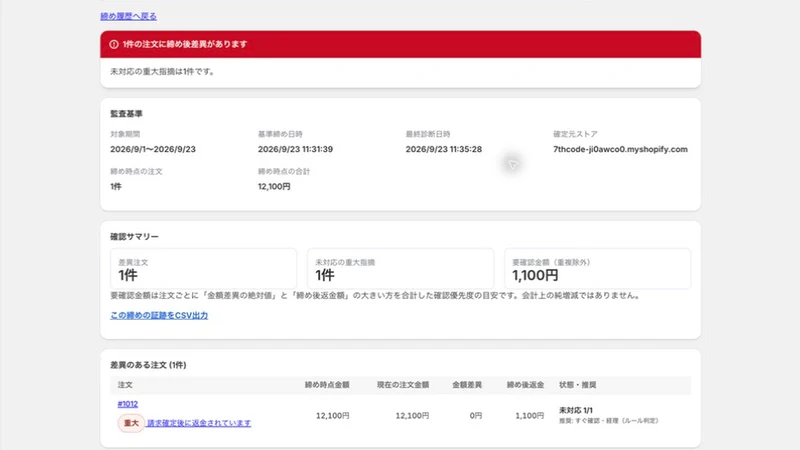
Task: Select store name 7thcode-ji0awco0.myshopify.com
Action: pyautogui.click(x=620, y=149)
